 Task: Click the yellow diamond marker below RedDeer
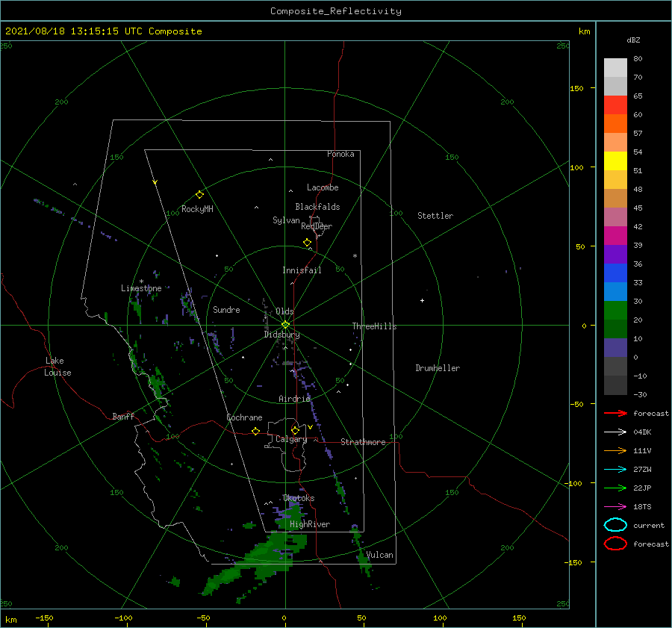[308, 243]
